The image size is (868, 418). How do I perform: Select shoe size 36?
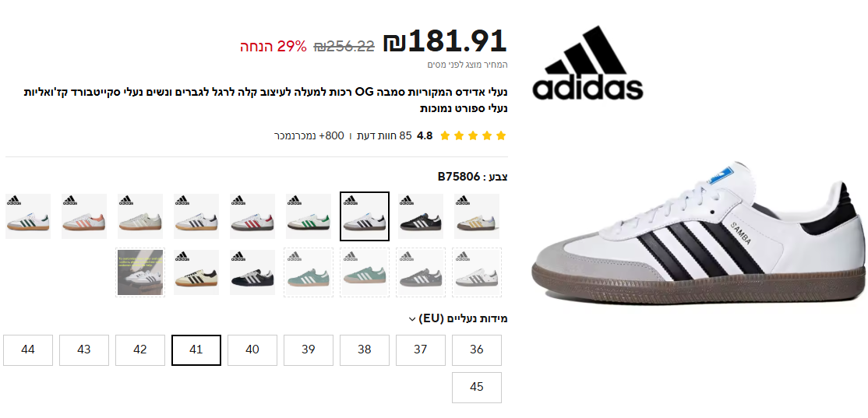(x=477, y=350)
